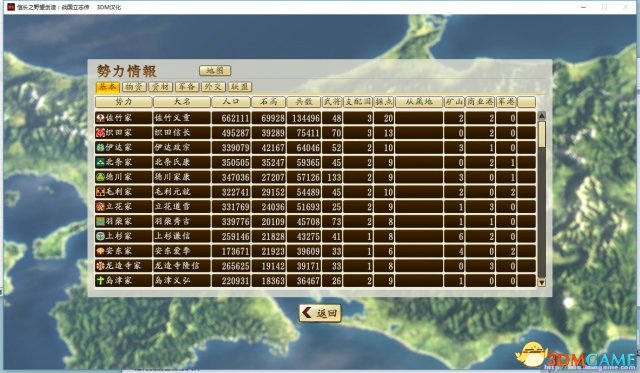Sort by the 武将 column header
The width and height of the screenshot is (640, 373).
click(332, 102)
